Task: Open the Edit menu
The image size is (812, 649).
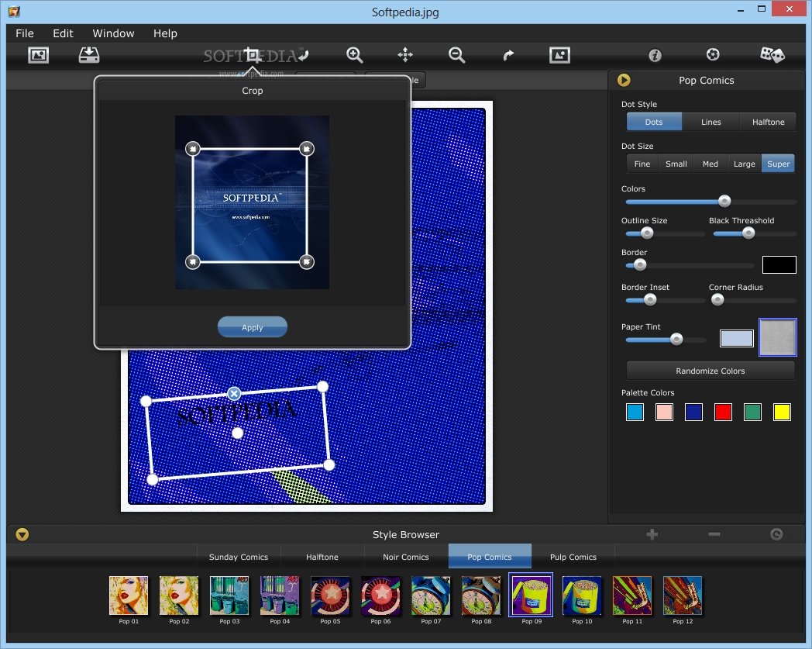Action: coord(63,33)
